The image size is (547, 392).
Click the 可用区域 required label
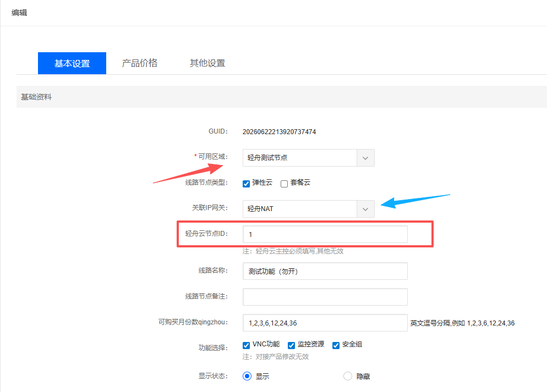pos(211,157)
